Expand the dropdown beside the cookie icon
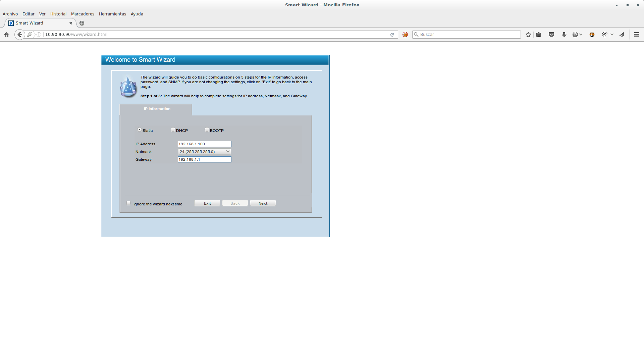The image size is (644, 345). point(612,35)
